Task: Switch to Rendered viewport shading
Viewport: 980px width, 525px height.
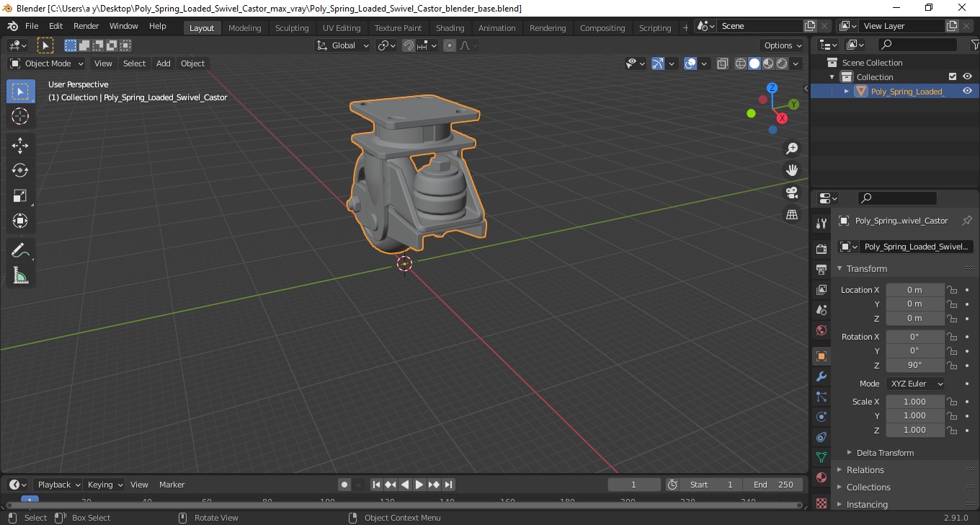Action: pos(782,63)
